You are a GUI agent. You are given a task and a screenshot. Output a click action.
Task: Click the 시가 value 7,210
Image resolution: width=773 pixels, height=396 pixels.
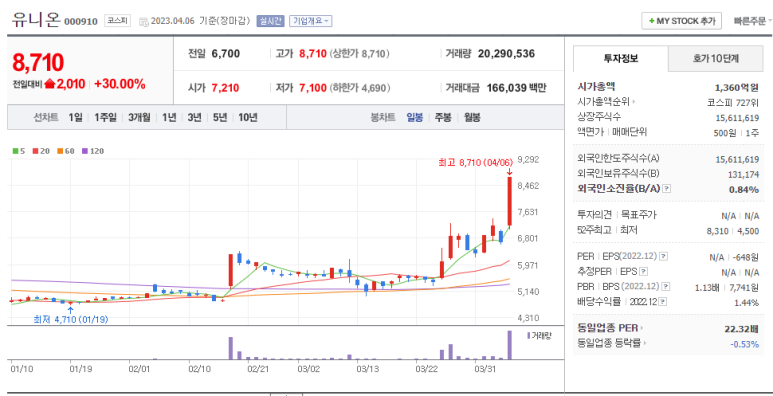(225, 88)
